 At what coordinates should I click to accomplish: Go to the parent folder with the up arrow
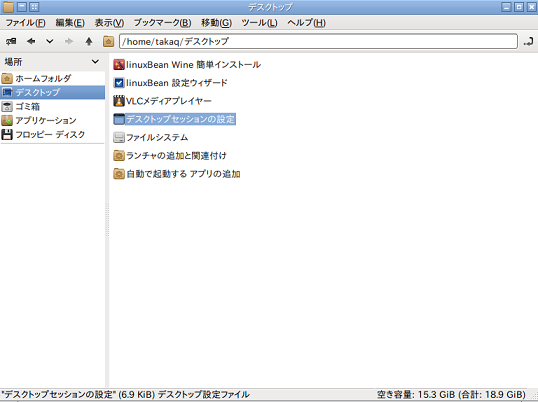point(89,42)
